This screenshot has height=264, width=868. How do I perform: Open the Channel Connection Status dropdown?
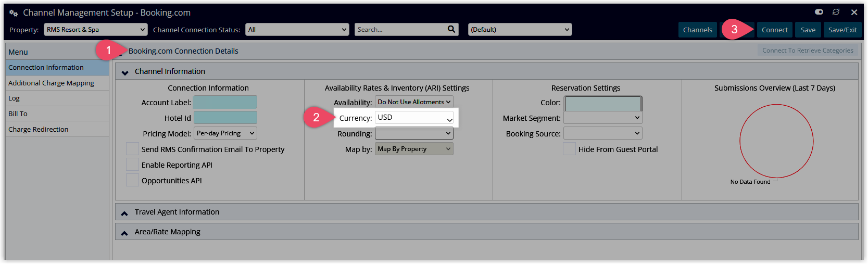pos(297,30)
